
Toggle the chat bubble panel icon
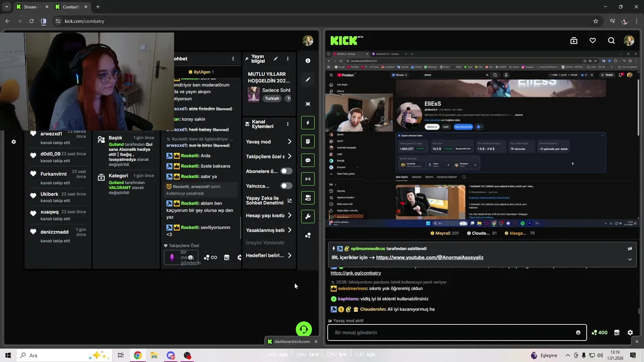[308, 160]
